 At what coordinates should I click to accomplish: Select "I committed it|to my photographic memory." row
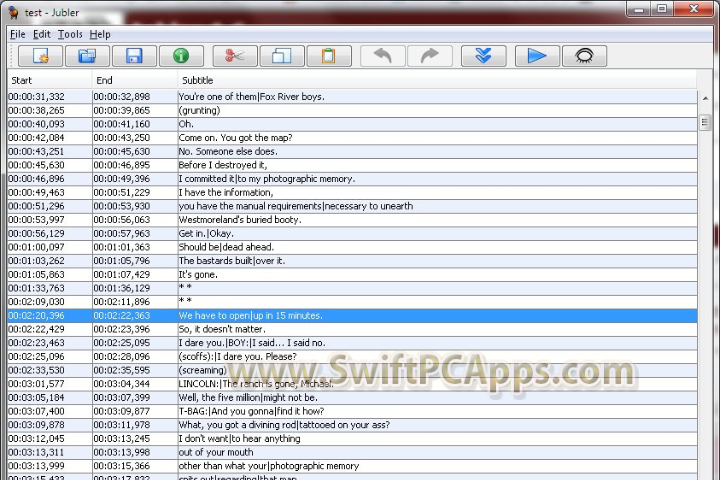pos(352,179)
